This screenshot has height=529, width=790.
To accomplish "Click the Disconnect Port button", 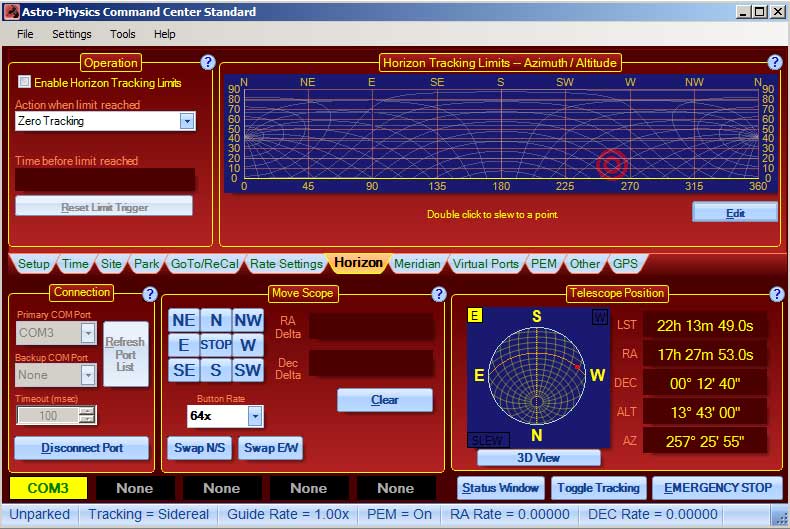I will (82, 448).
